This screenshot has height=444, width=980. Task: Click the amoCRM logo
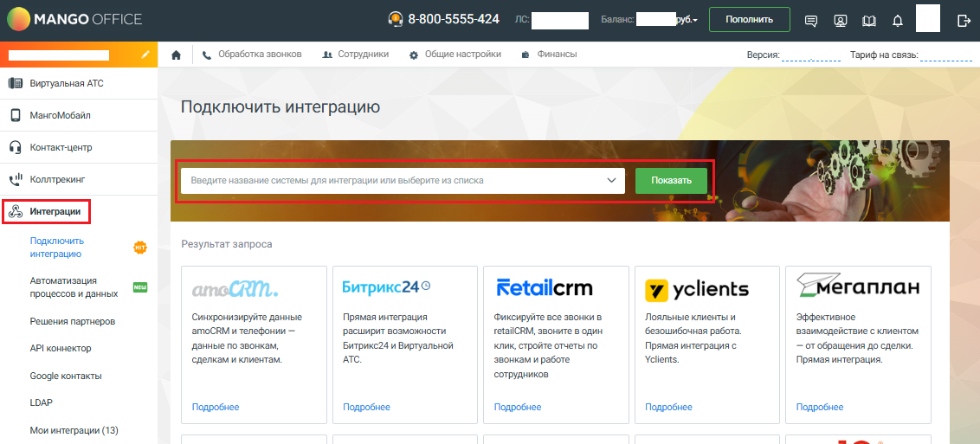click(x=235, y=289)
